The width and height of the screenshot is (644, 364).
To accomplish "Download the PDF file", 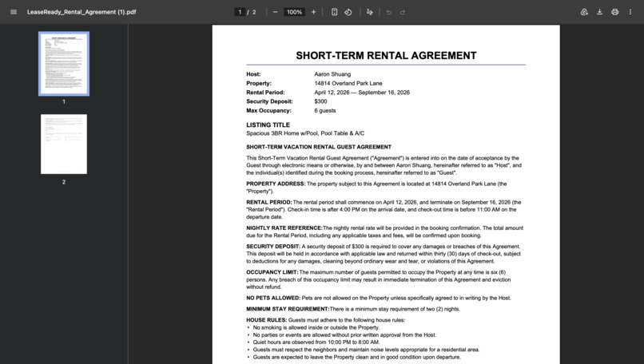I will pos(599,12).
